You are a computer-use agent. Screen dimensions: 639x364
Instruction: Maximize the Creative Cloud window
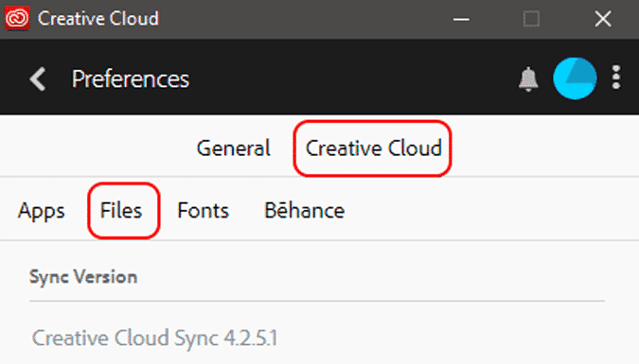pyautogui.click(x=531, y=19)
